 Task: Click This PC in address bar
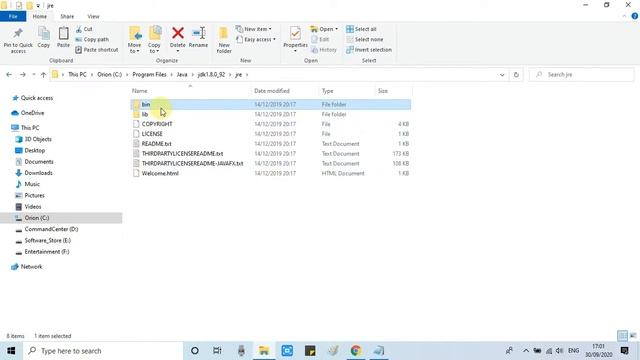(77, 75)
